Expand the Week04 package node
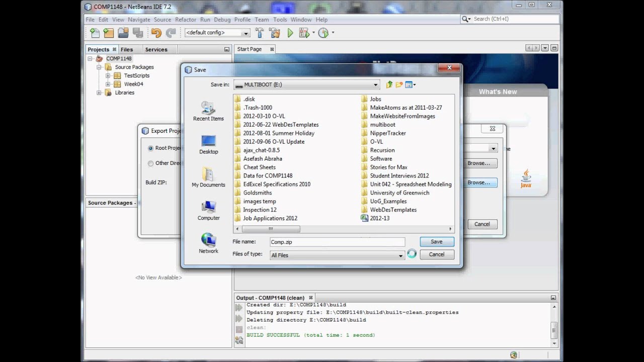This screenshot has width=644, height=362. [x=108, y=84]
